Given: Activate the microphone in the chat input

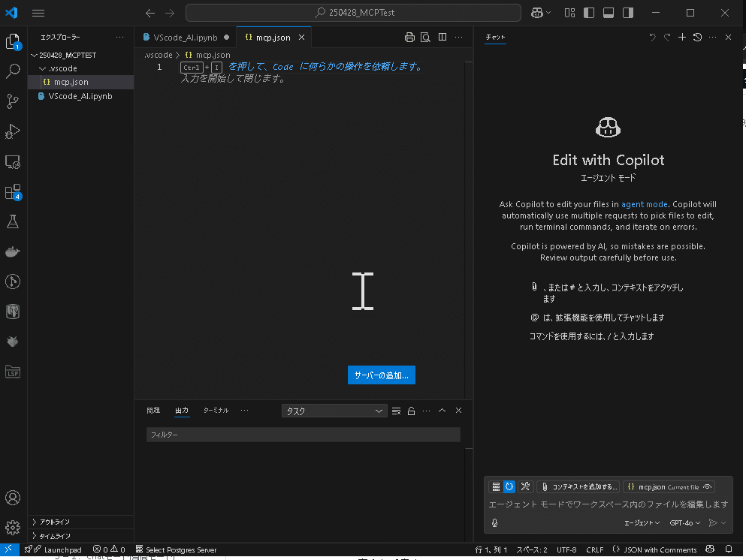Looking at the screenshot, I should (496, 522).
